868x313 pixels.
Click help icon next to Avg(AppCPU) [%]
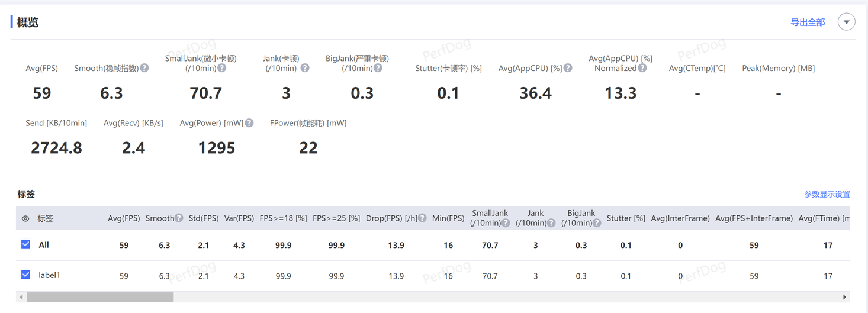click(568, 69)
